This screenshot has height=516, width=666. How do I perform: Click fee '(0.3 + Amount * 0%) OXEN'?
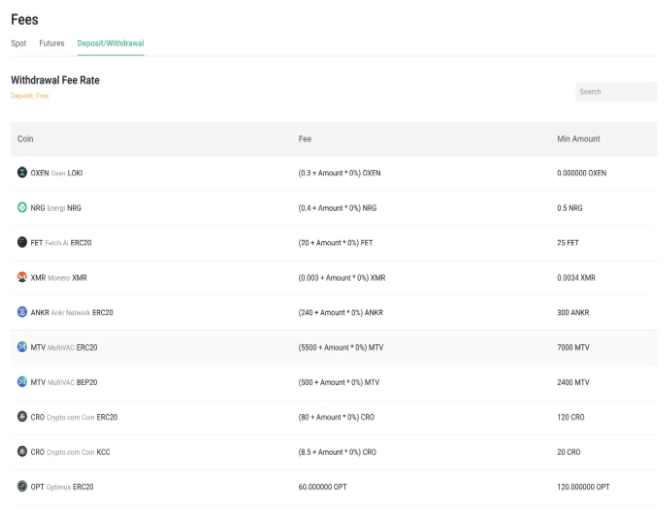(x=340, y=173)
